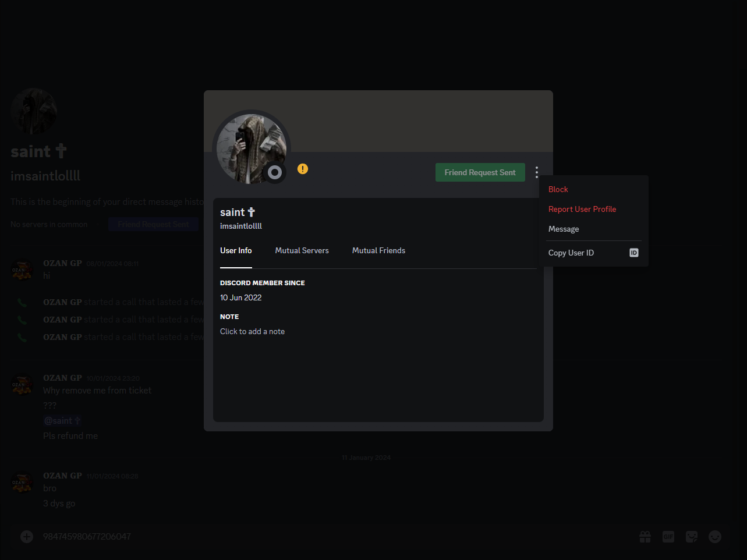Click the 11 January 2024 date divider label

tap(366, 458)
